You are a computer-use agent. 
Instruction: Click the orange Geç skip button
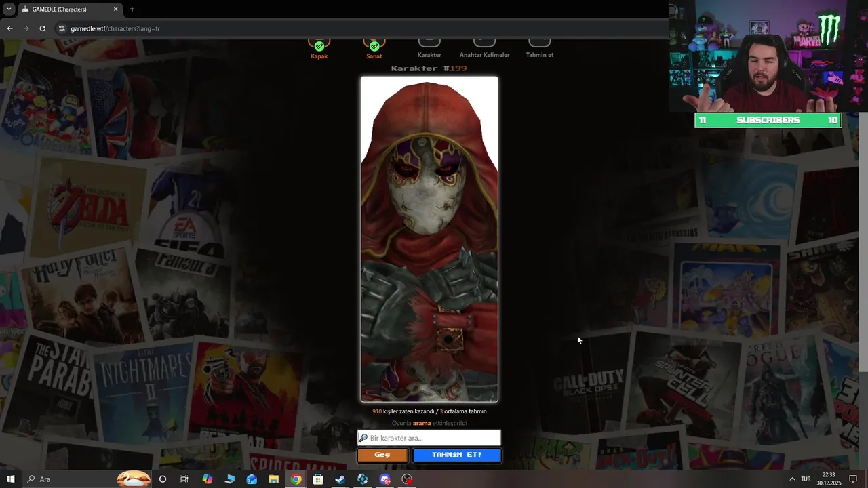pyautogui.click(x=382, y=455)
